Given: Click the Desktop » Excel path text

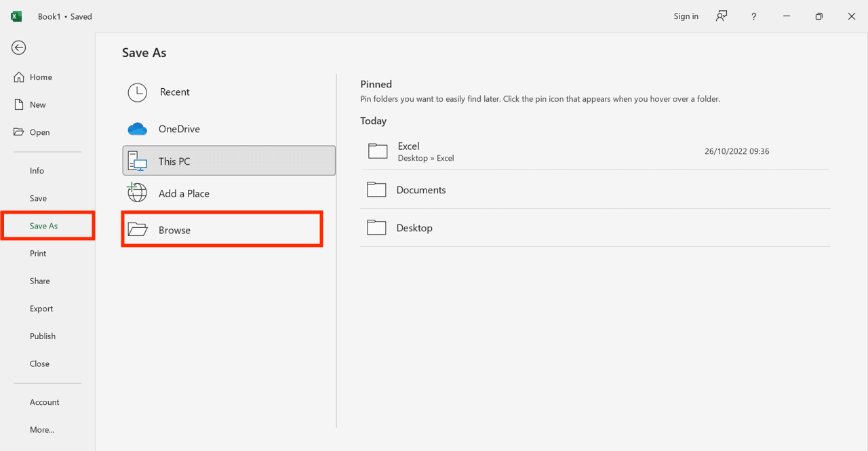Looking at the screenshot, I should [x=426, y=158].
